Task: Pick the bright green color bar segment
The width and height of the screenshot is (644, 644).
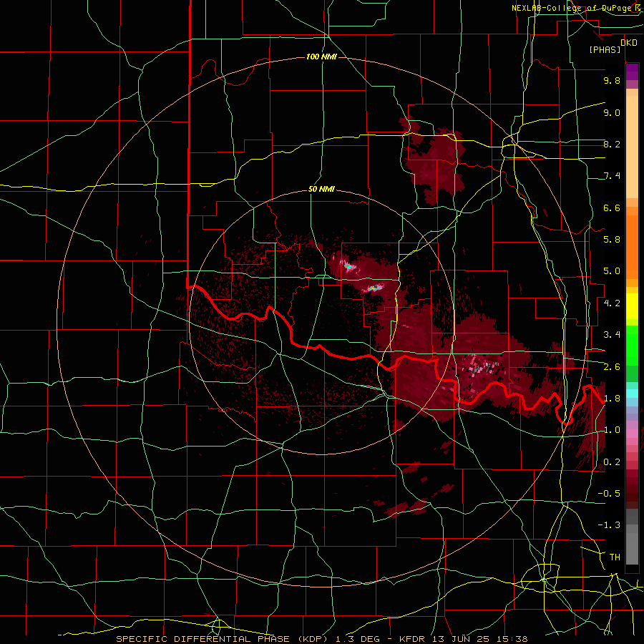Action: [x=632, y=345]
